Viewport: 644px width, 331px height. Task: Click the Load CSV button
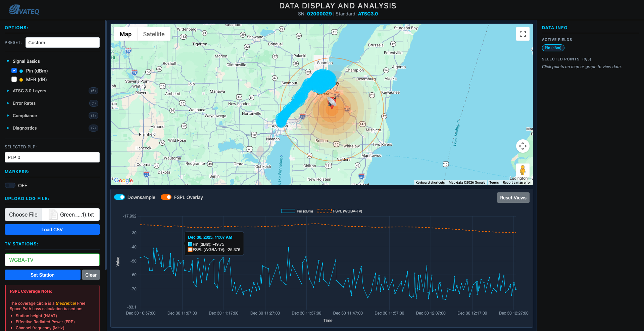point(52,229)
